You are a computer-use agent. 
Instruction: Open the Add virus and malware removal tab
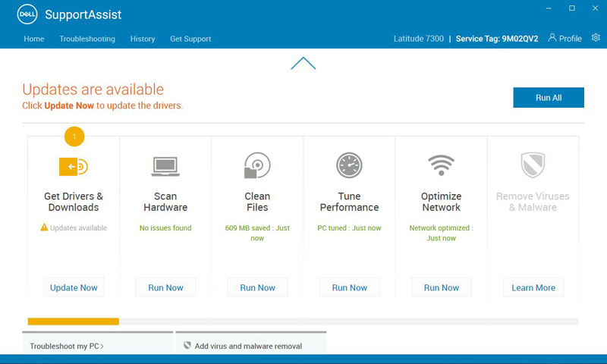click(x=251, y=343)
